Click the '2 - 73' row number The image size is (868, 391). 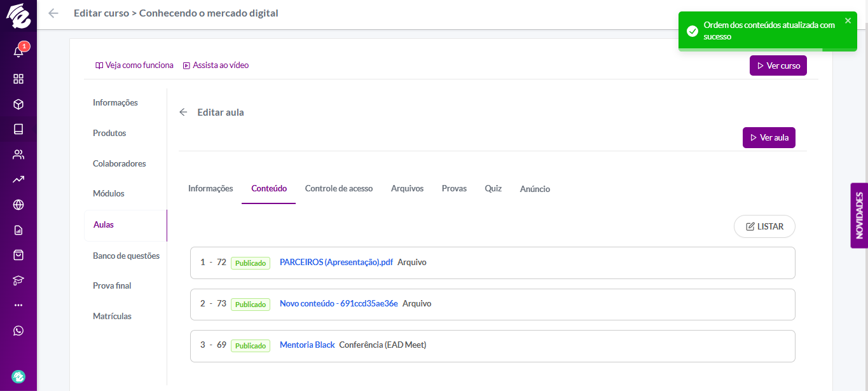(213, 303)
